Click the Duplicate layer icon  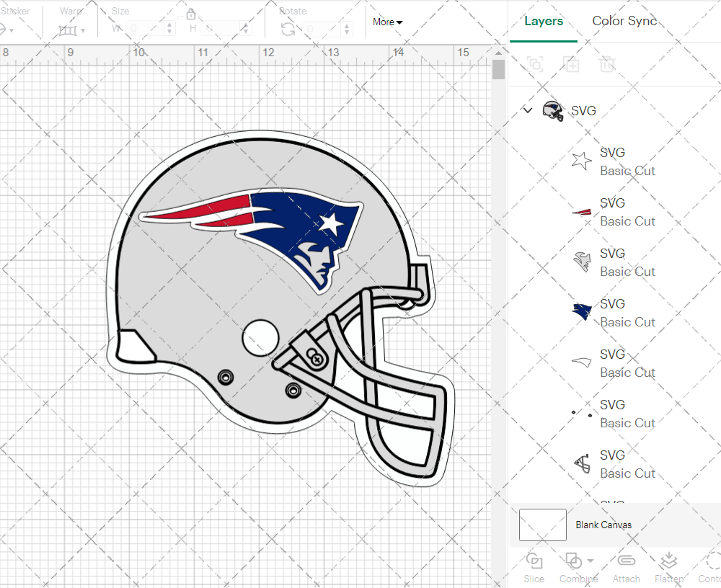[571, 64]
